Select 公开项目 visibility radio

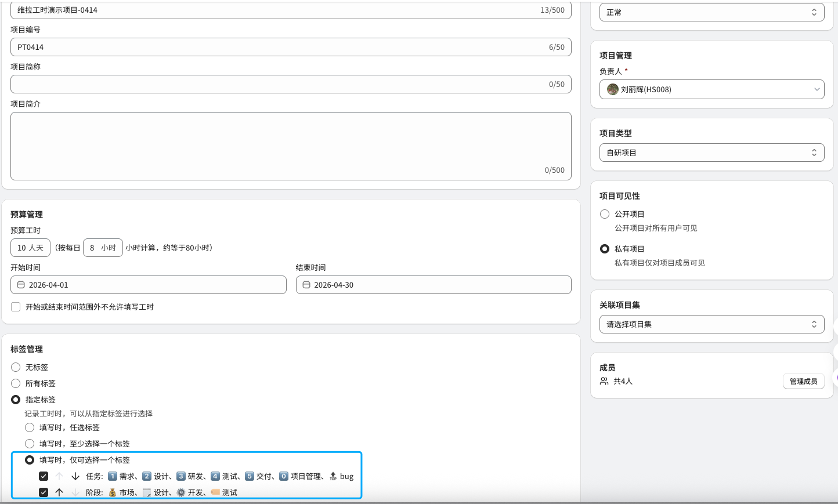tap(605, 214)
